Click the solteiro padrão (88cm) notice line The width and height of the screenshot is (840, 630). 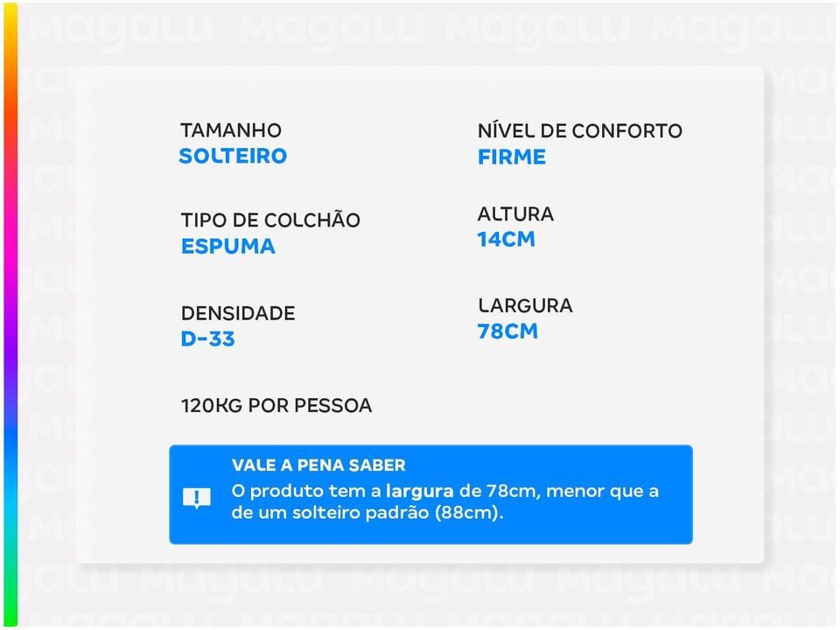point(367,513)
